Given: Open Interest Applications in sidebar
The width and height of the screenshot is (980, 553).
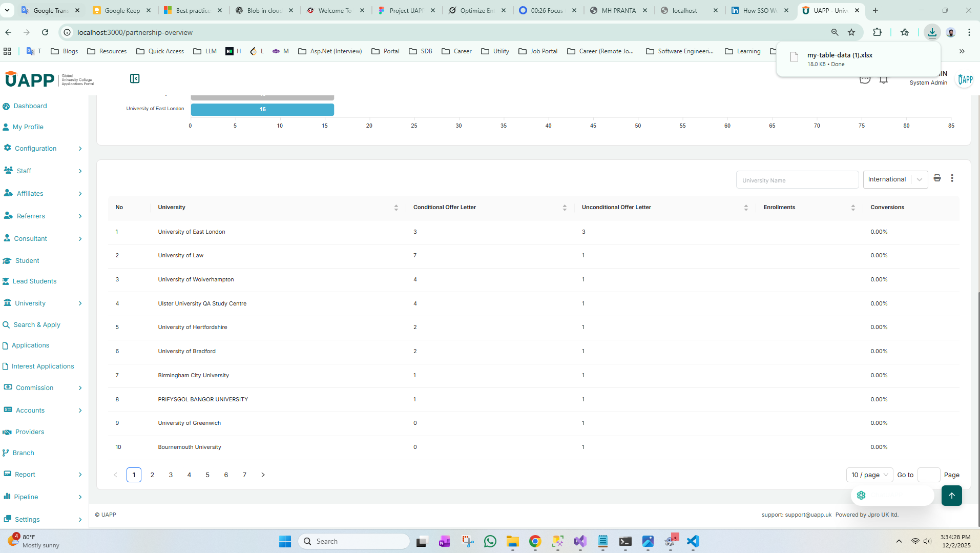Looking at the screenshot, I should [x=44, y=366].
